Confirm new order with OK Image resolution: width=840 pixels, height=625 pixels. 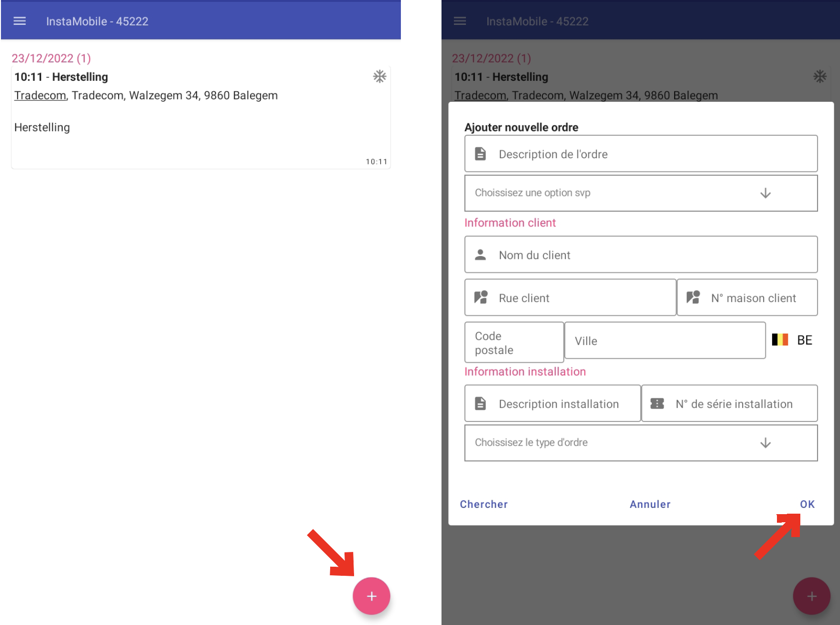click(x=808, y=504)
